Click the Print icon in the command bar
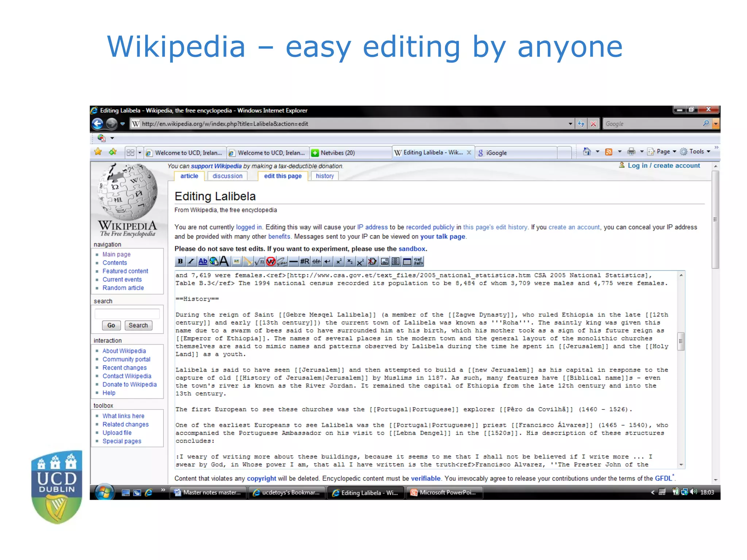The height and width of the screenshot is (560, 747). [x=631, y=151]
